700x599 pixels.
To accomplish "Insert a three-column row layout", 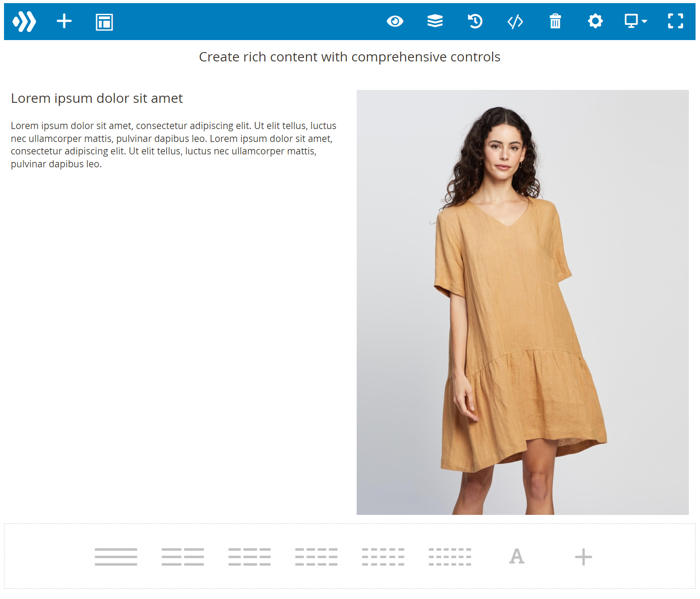I will (x=249, y=557).
